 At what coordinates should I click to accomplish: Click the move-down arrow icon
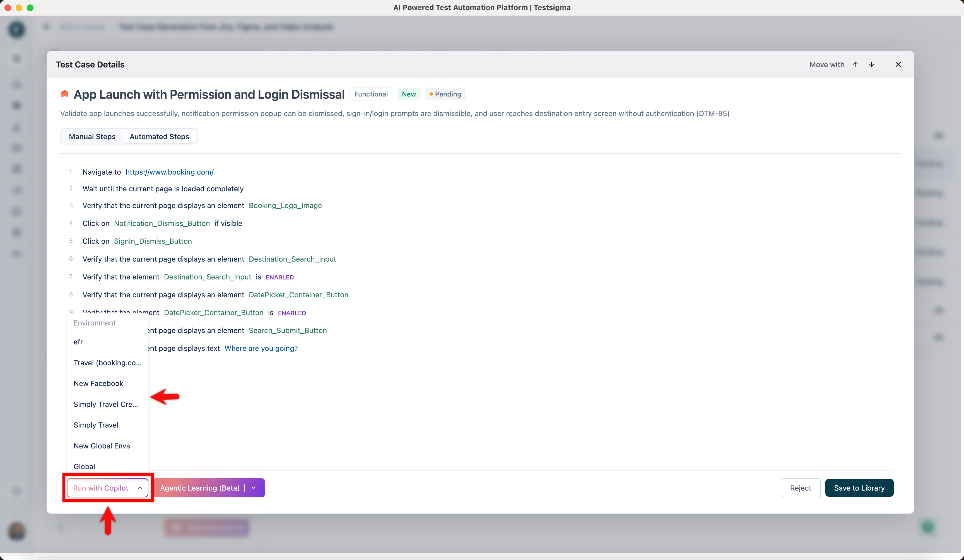click(871, 64)
